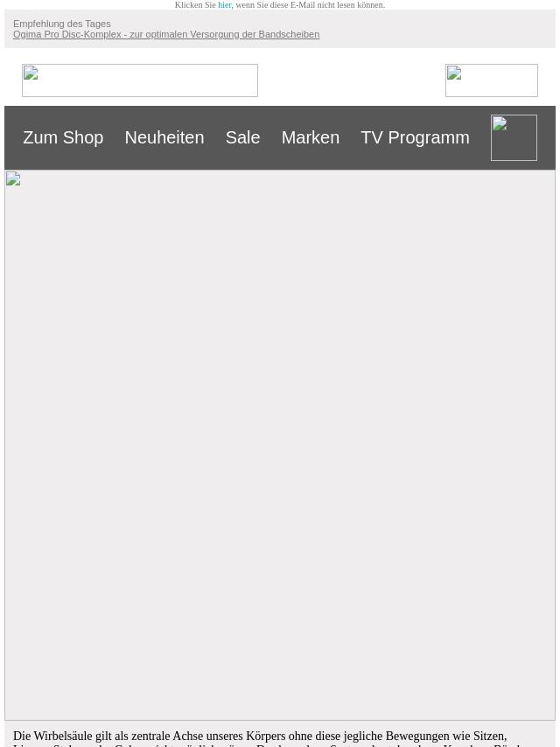This screenshot has width=560, height=747.
Task: Follow the 'hier' link at page top
Action: click(x=225, y=5)
